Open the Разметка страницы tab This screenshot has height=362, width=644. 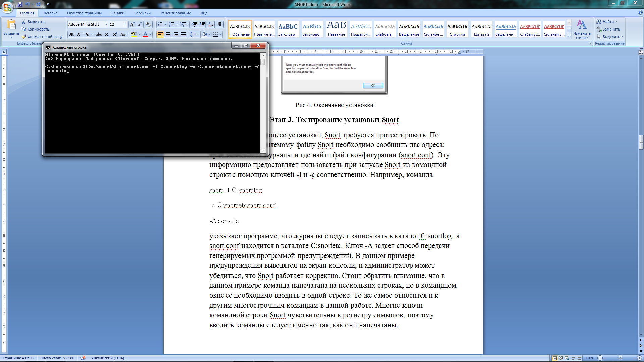[84, 13]
